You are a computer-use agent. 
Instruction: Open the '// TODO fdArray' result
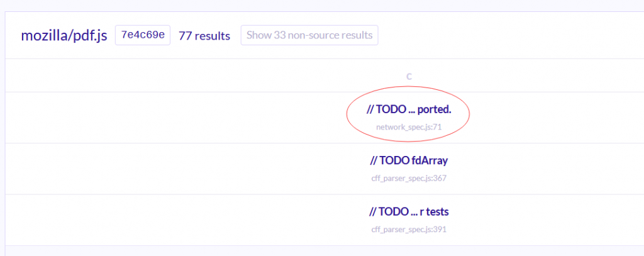409,160
